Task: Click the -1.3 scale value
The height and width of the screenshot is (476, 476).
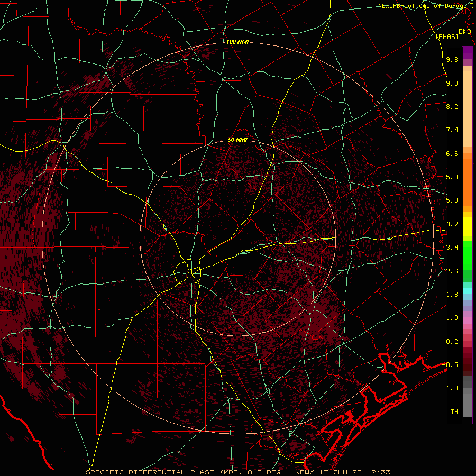Action: 450,388
